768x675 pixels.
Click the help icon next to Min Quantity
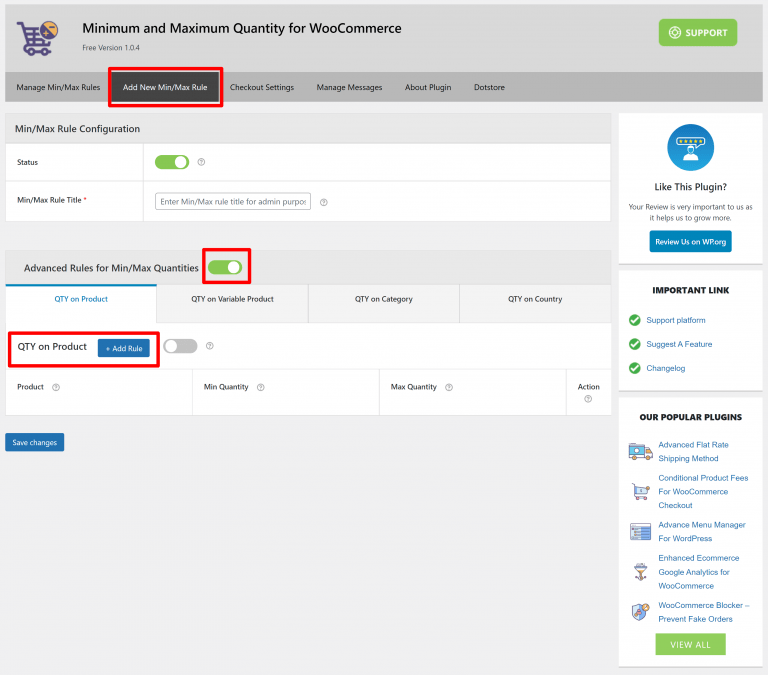tap(261, 387)
